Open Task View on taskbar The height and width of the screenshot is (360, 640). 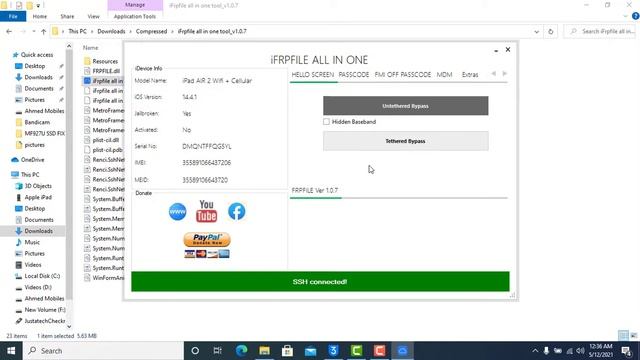click(x=218, y=351)
